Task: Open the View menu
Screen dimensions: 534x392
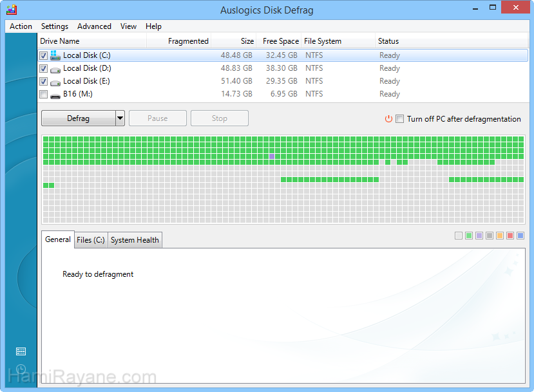Action: (128, 26)
